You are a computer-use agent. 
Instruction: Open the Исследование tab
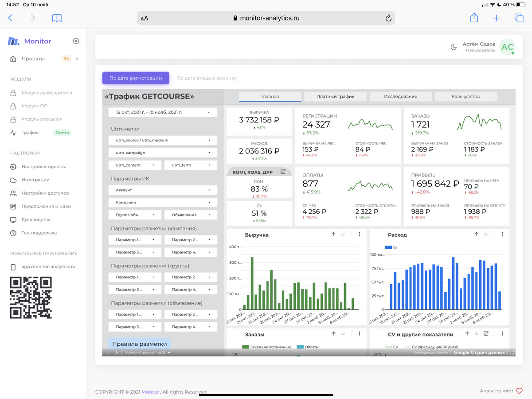pyautogui.click(x=401, y=97)
